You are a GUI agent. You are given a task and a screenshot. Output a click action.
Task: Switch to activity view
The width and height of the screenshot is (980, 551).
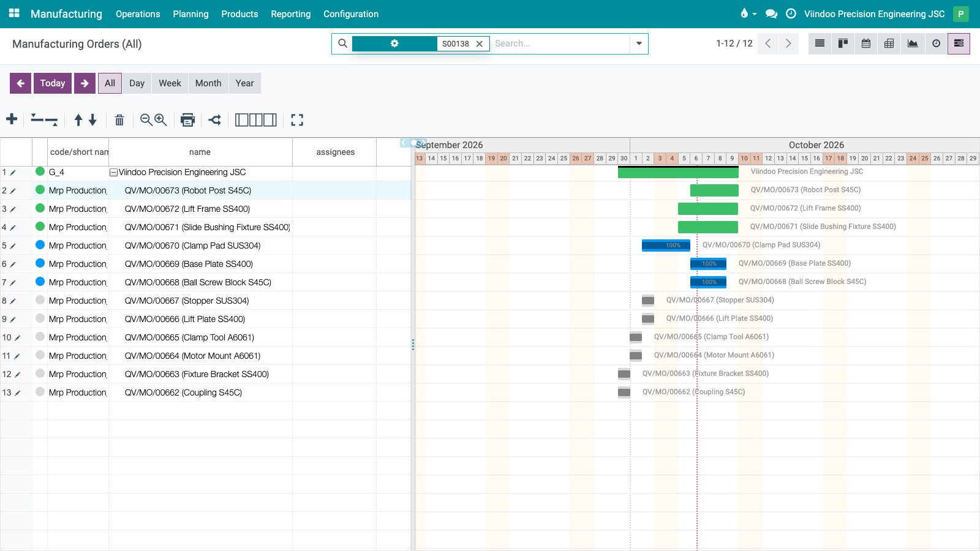(x=936, y=43)
